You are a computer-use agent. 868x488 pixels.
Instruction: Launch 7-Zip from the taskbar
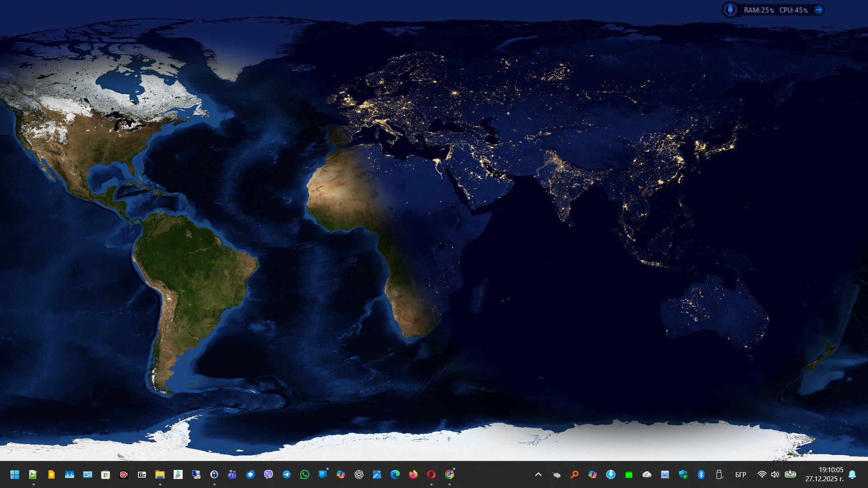142,474
